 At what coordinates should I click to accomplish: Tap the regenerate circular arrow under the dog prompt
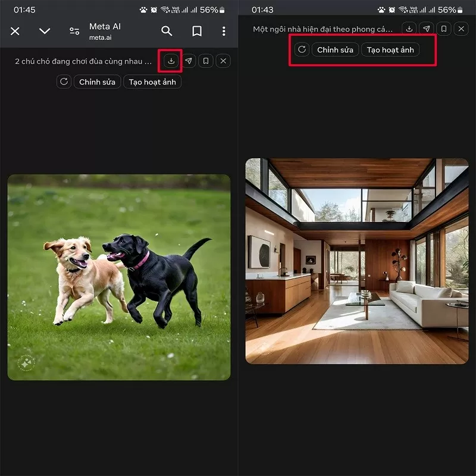[x=64, y=82]
